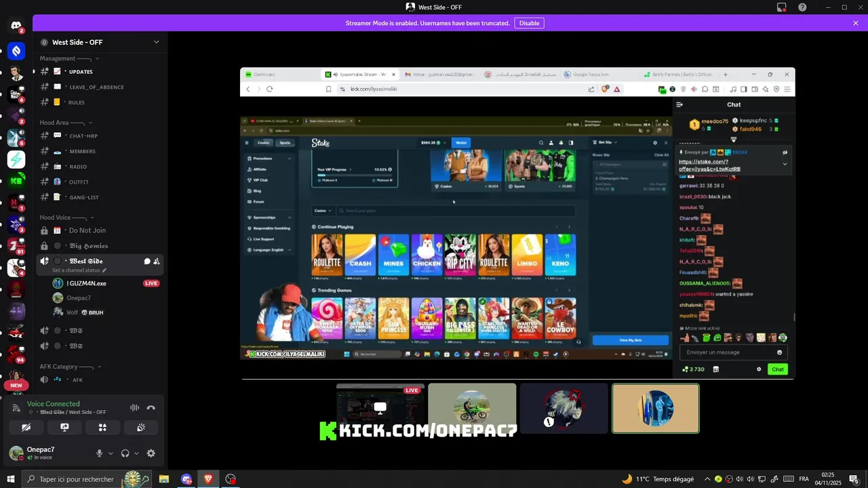Screen dimensions: 868x488
Task: Join the AFK voice channel
Action: (x=100, y=380)
